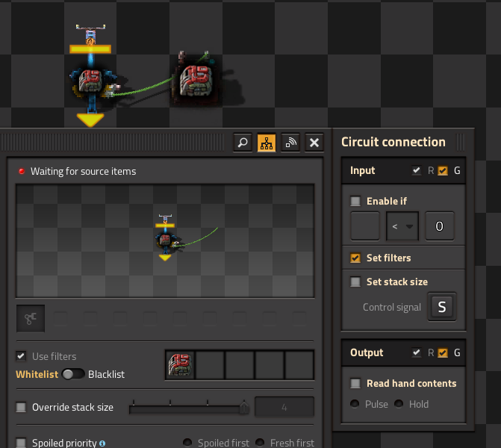
Task: Flip the Whitelist/Blacklist switch
Action: (x=73, y=374)
